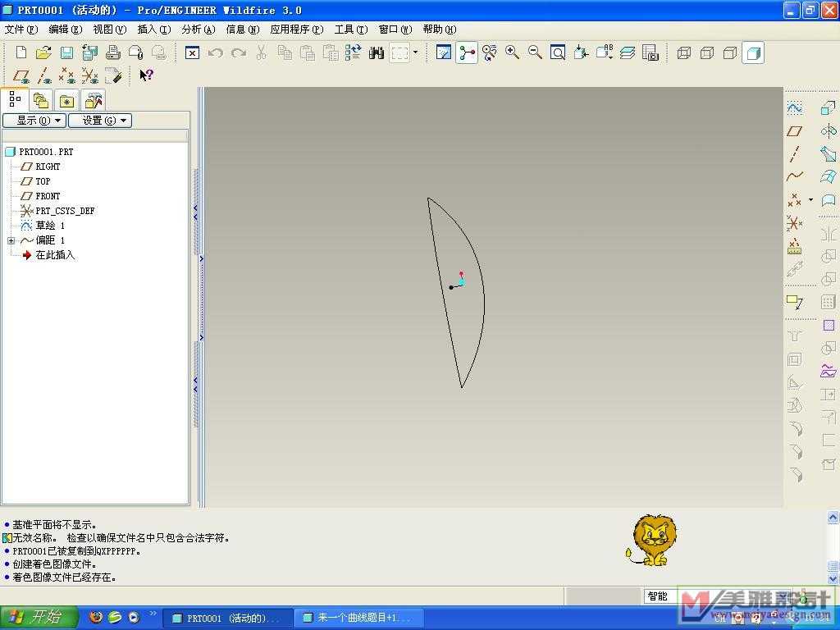840x630 pixels.
Task: Enable shaded display mode
Action: [753, 52]
